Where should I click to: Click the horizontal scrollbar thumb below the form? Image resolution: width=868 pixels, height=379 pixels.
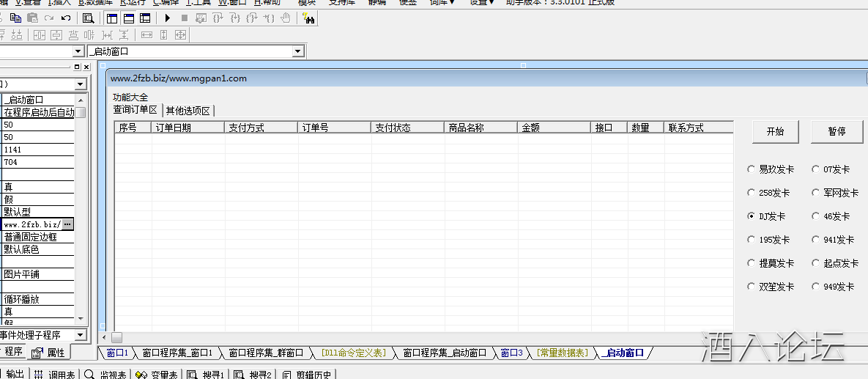116,338
